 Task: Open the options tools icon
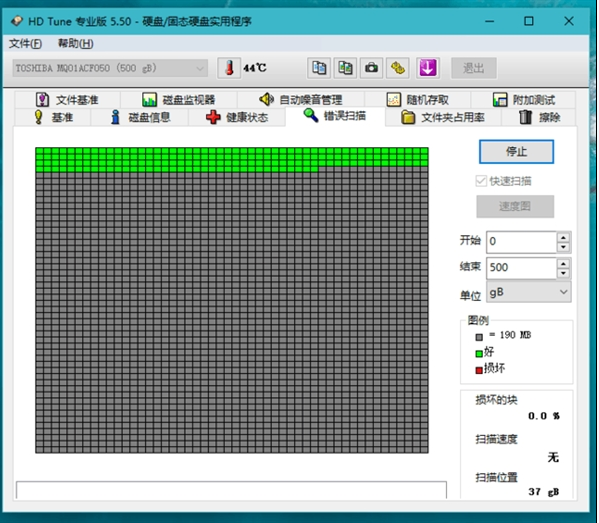(398, 68)
